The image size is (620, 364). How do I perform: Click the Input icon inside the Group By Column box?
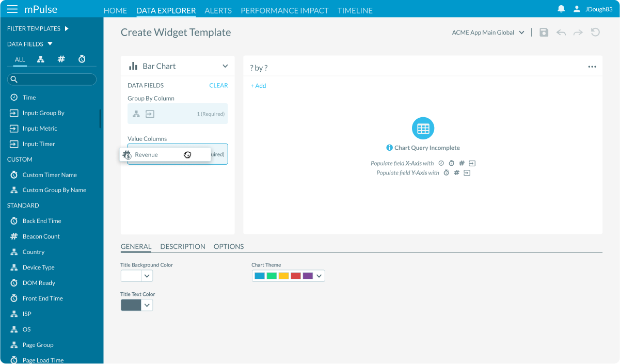pyautogui.click(x=150, y=114)
